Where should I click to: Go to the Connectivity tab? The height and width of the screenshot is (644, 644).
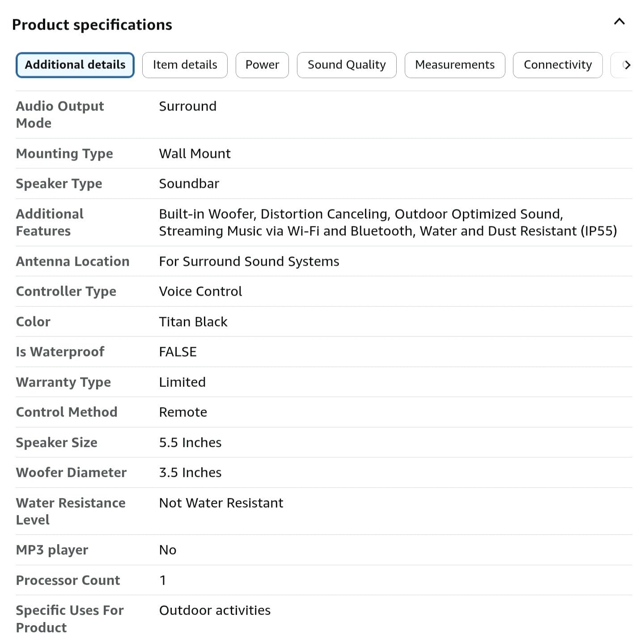(557, 65)
